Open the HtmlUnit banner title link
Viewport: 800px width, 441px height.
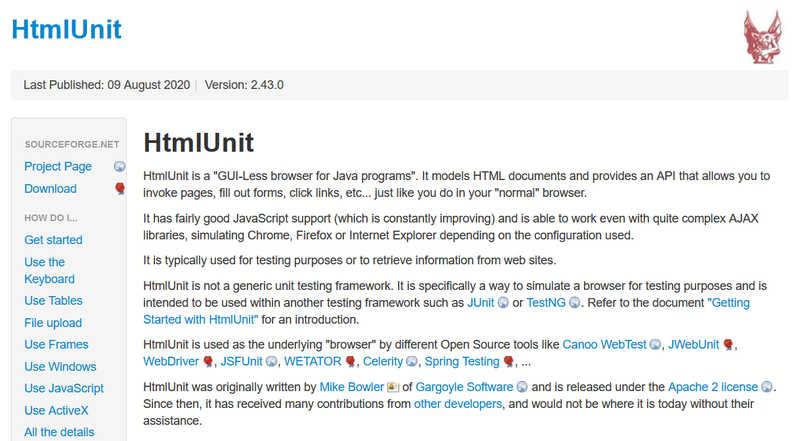[x=66, y=29]
